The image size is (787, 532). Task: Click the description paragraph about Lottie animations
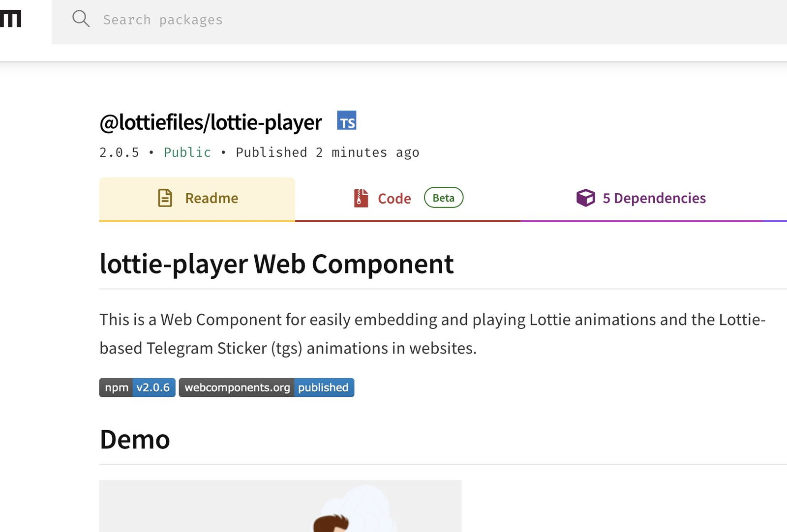coord(433,334)
